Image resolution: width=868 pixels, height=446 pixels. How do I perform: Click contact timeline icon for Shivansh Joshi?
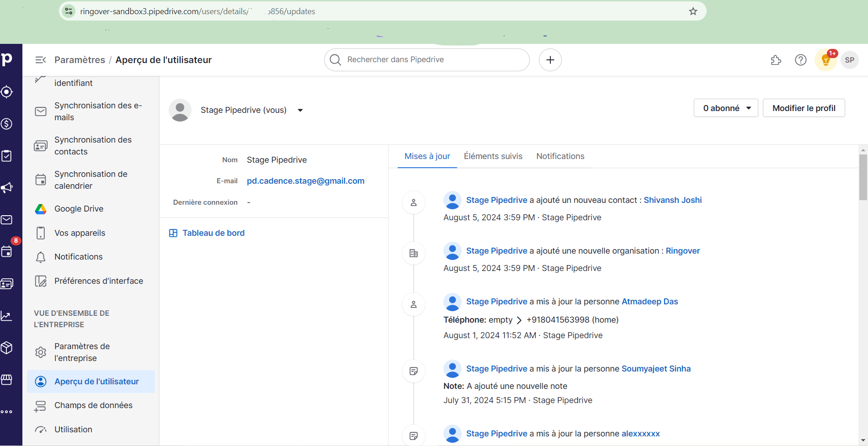pos(414,202)
